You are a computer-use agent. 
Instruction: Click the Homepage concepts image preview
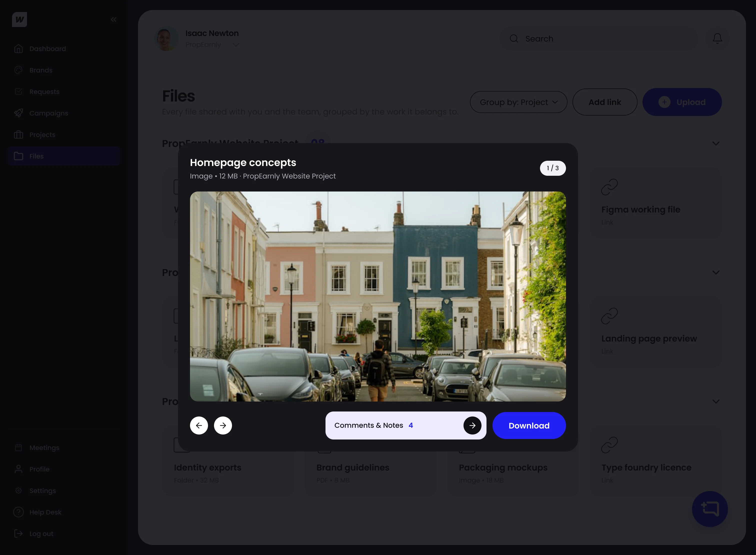(378, 296)
